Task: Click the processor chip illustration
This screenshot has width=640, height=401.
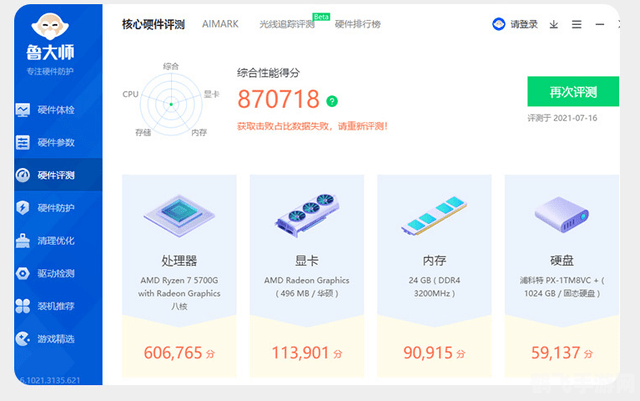Action: pos(179,216)
